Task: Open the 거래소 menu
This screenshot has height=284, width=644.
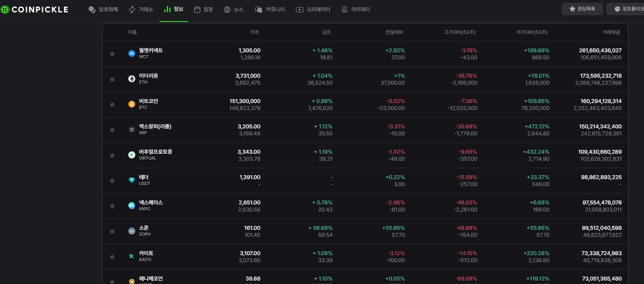Action: click(x=141, y=9)
